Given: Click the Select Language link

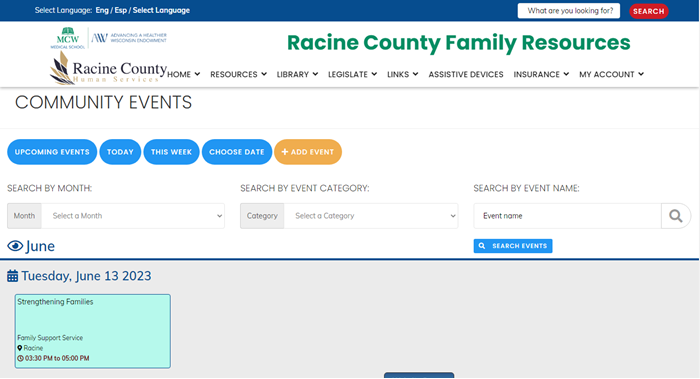Looking at the screenshot, I should click(x=161, y=10).
